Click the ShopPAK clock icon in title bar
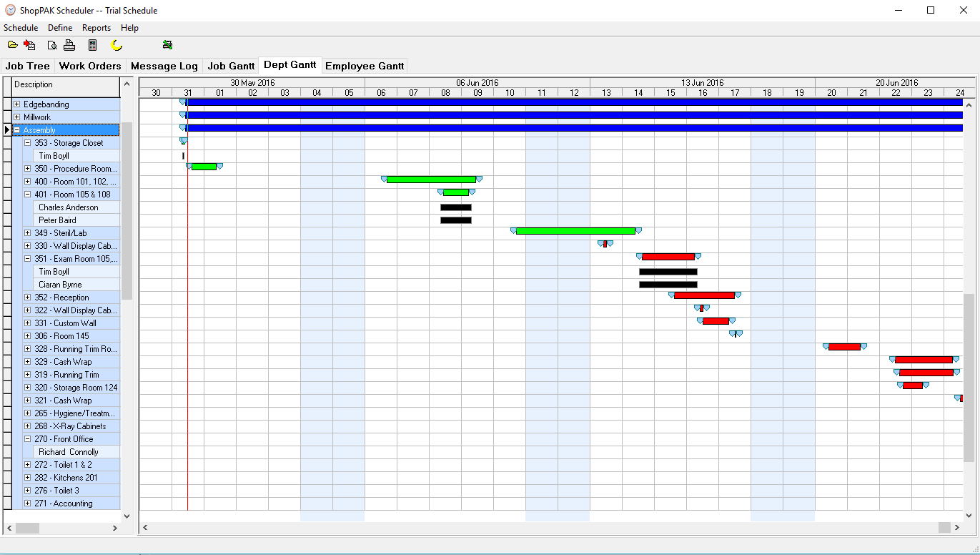980x555 pixels. (9, 10)
